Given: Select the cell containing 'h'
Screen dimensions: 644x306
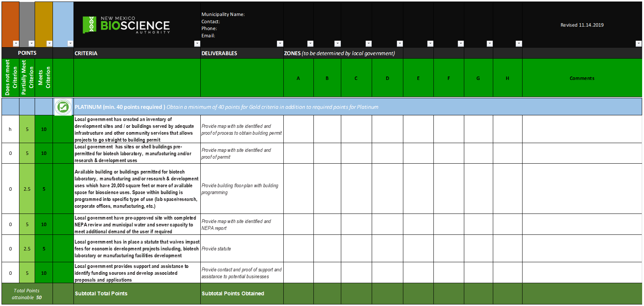Looking at the screenshot, I should (x=10, y=129).
